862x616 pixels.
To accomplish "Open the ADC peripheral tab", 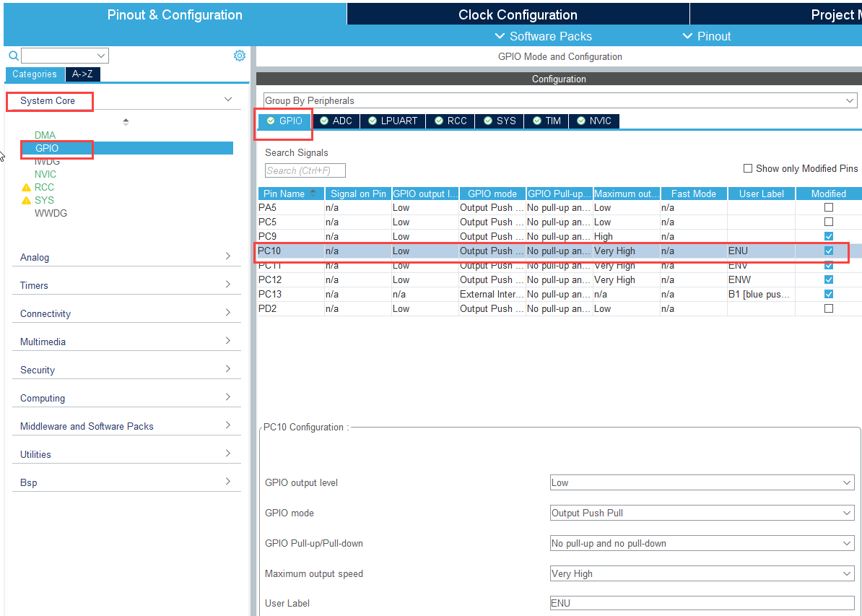I will (336, 121).
